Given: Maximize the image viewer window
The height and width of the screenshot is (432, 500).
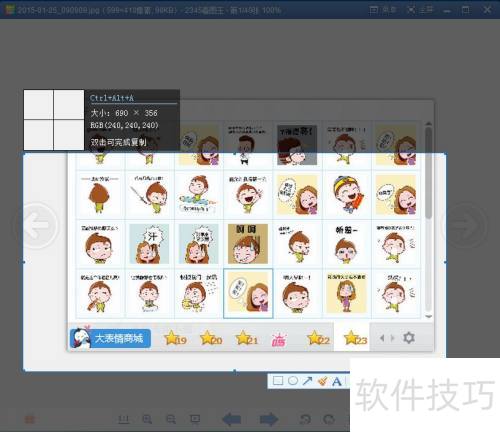Looking at the screenshot, I should tap(466, 10).
